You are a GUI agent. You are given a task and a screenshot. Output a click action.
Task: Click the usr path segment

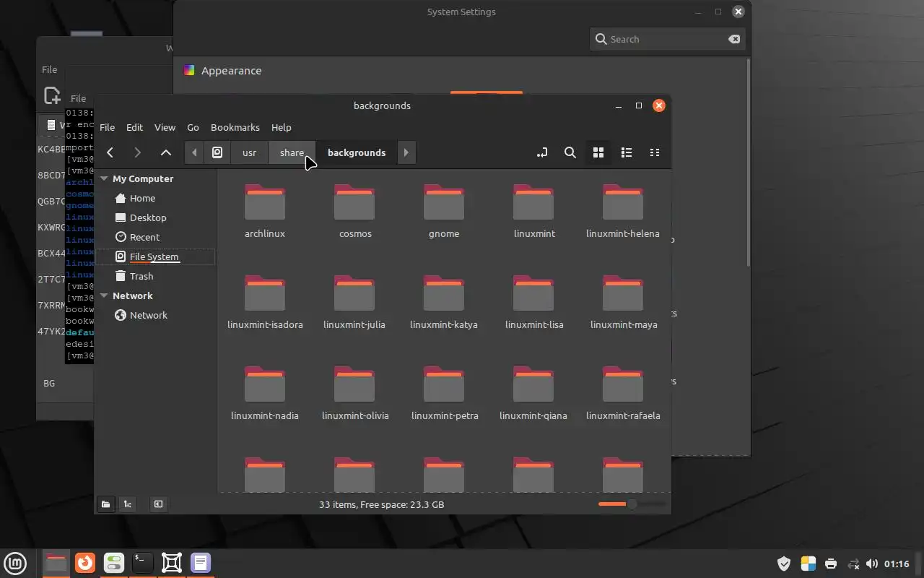coord(249,152)
